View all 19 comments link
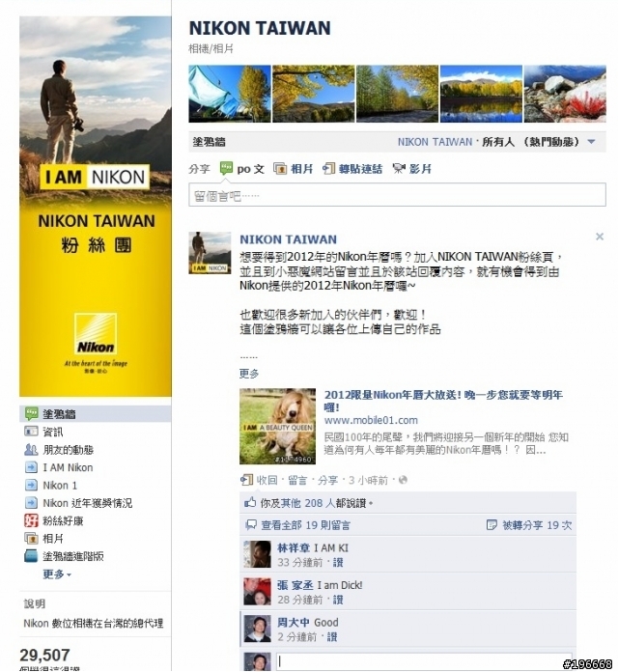The image size is (618, 672). [305, 525]
